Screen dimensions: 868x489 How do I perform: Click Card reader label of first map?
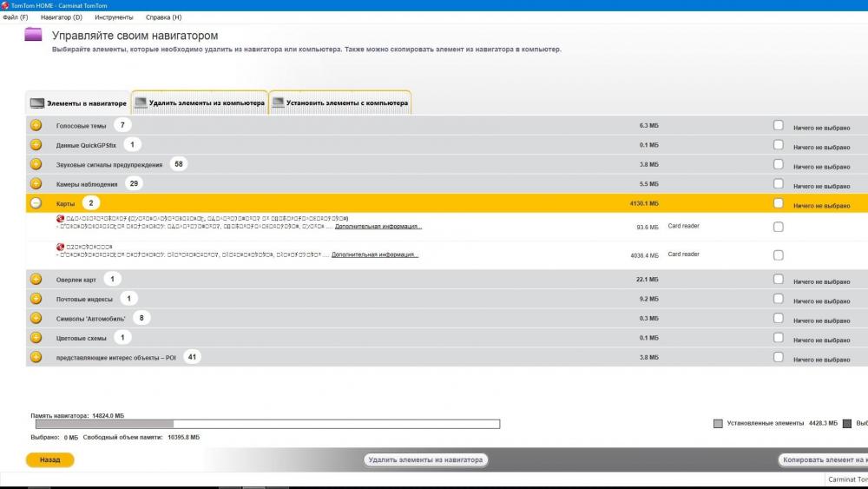pyautogui.click(x=684, y=226)
